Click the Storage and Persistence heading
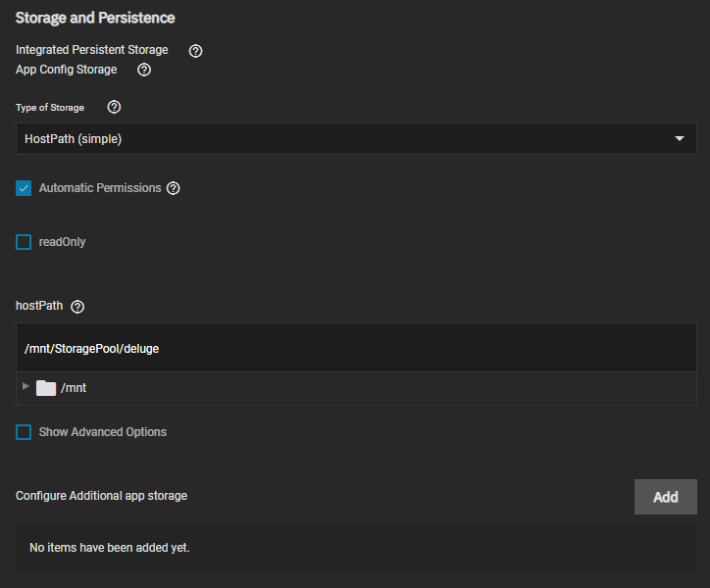710x588 pixels. [95, 18]
